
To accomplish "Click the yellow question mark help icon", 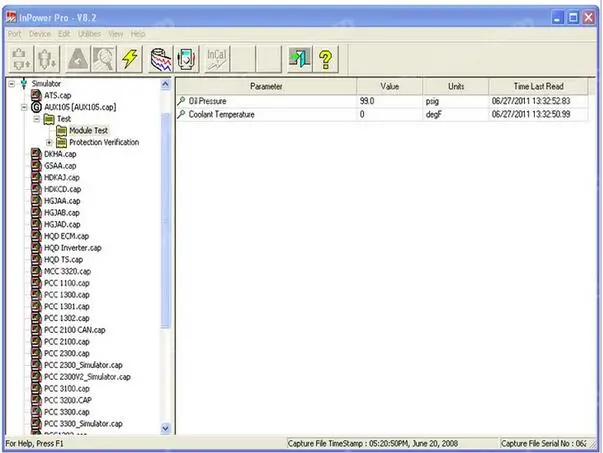I will click(326, 59).
